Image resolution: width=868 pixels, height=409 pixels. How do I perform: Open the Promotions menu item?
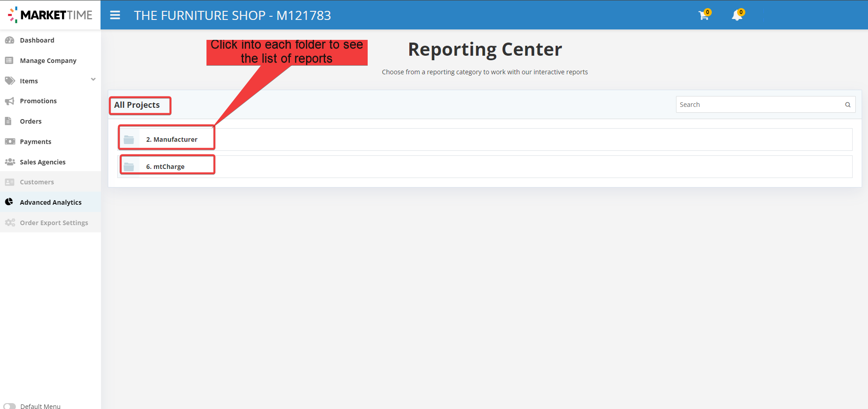38,101
